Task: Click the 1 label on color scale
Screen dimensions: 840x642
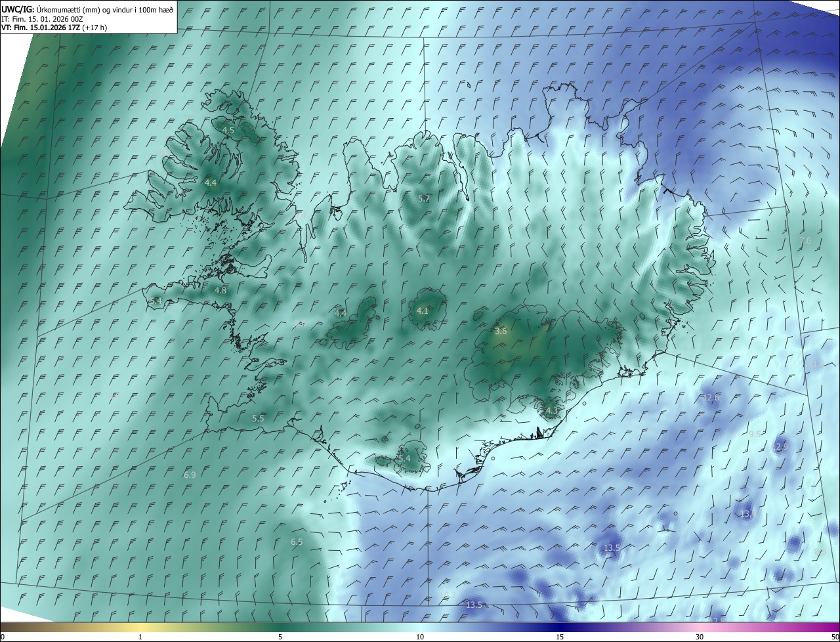Action: pos(140,637)
